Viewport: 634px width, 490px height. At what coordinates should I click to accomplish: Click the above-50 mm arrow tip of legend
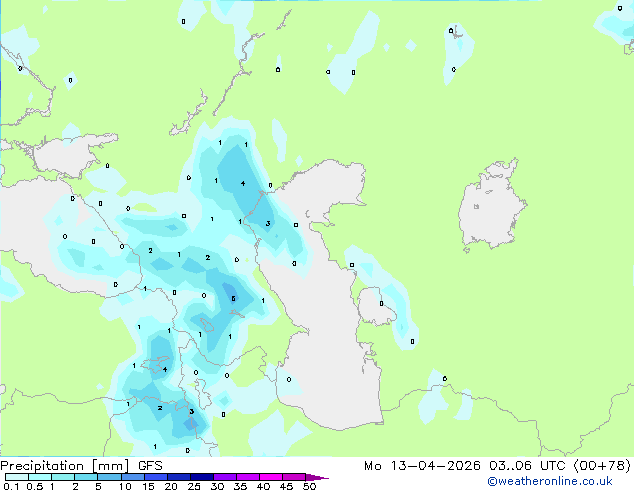317,477
